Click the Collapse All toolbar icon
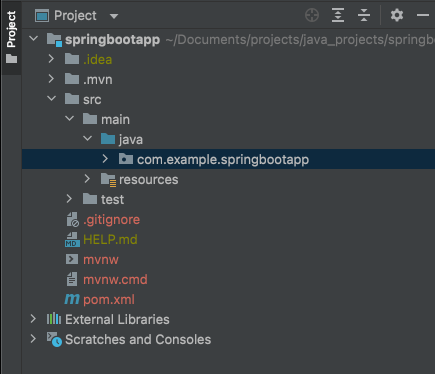This screenshot has height=374, width=435. (x=364, y=15)
